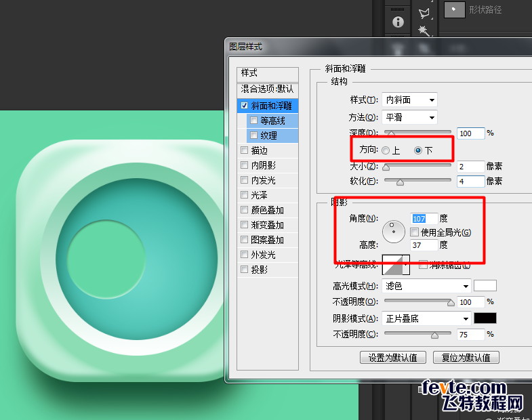Expand the shadow mode dropdown (正片叠底)
Screen dimensions: 532x420
click(426, 318)
